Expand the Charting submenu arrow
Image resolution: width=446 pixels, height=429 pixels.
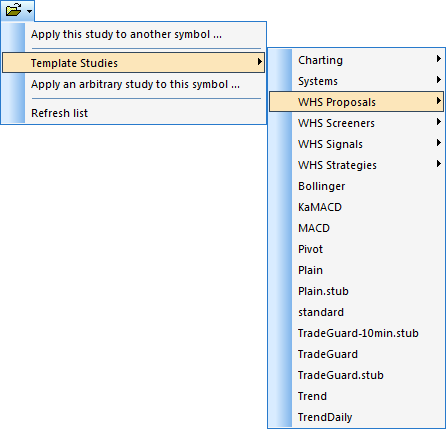tap(439, 59)
